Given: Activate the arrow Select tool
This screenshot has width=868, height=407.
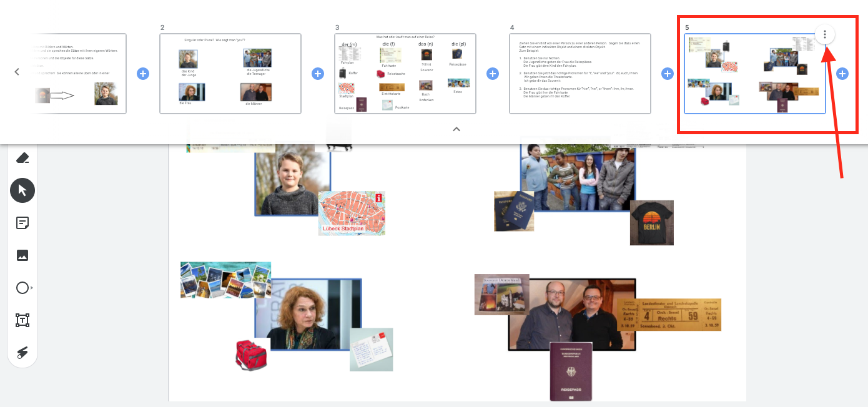Looking at the screenshot, I should pos(22,190).
